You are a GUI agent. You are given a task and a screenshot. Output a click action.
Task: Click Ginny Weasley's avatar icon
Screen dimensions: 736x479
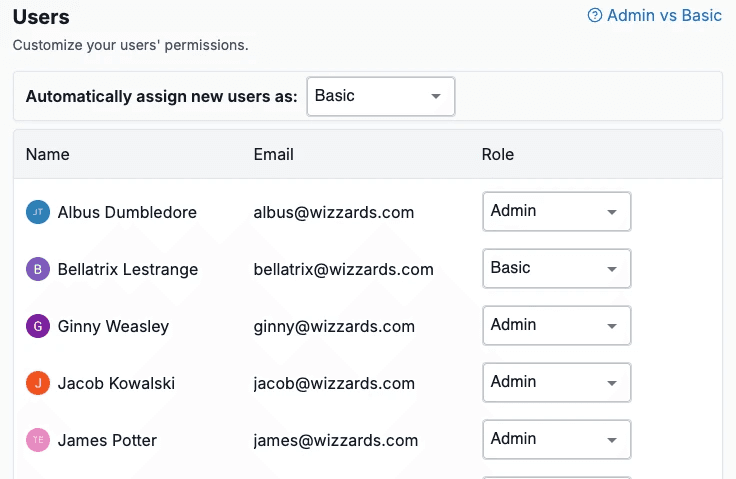37,326
